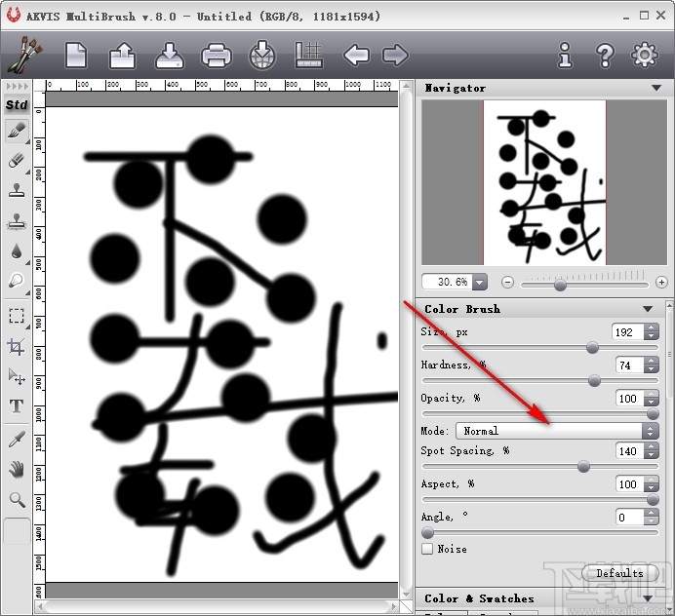Redo with the right arrow icon

point(395,55)
